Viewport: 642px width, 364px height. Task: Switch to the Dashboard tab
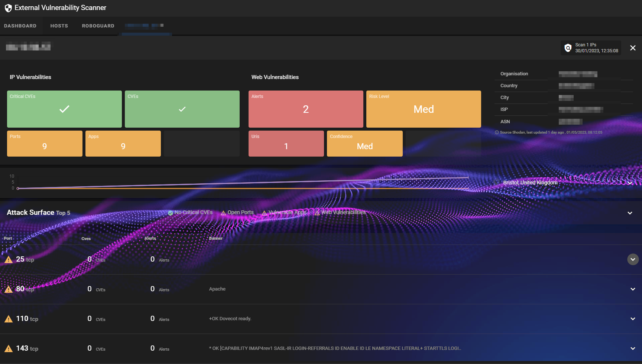(x=20, y=26)
